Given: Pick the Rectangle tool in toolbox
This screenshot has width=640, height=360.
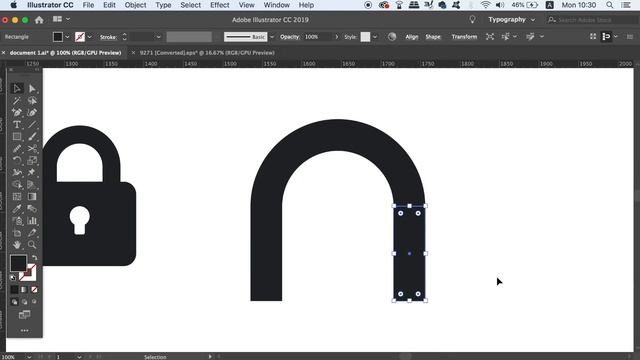Looking at the screenshot, I should click(17, 137).
